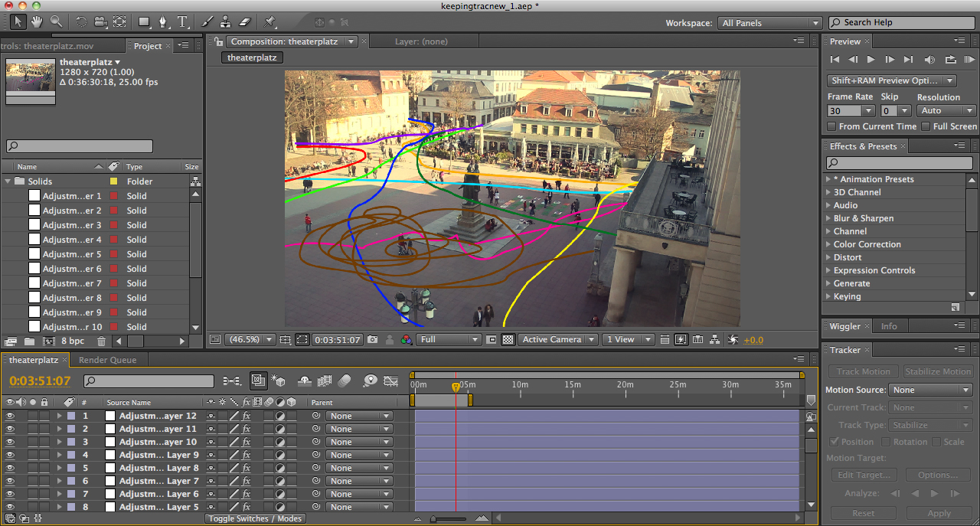980x526 pixels.
Task: Hide Adjustment Layer 12 with eye icon
Action: click(10, 417)
